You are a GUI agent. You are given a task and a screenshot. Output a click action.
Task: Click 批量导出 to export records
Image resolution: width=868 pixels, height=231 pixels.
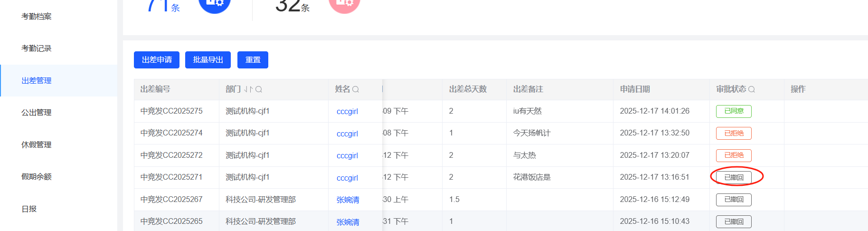pyautogui.click(x=208, y=60)
